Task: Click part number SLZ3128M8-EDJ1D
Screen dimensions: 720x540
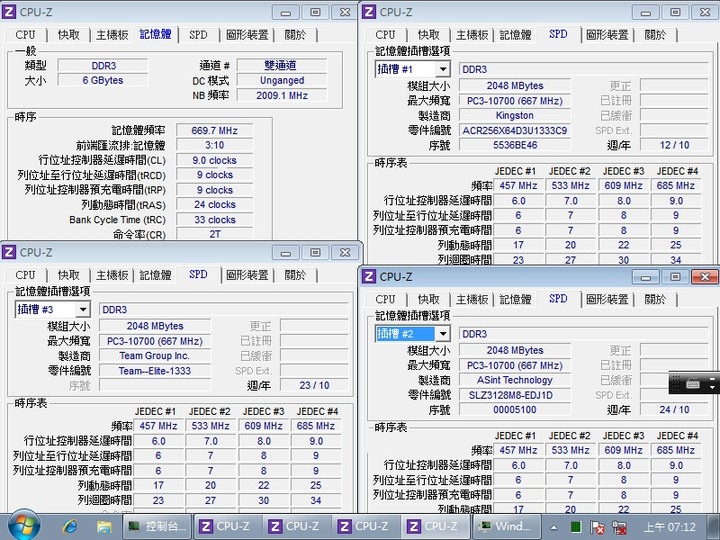Action: pos(515,395)
